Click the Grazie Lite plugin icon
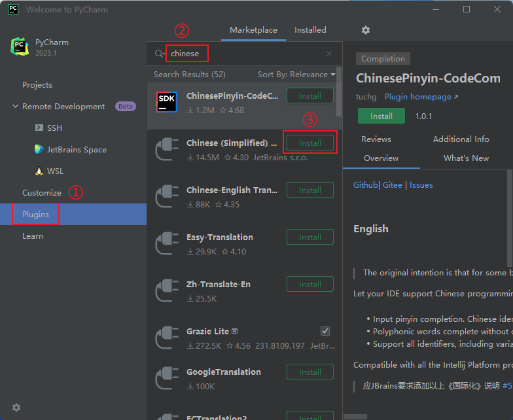This screenshot has height=420, width=513. click(166, 338)
